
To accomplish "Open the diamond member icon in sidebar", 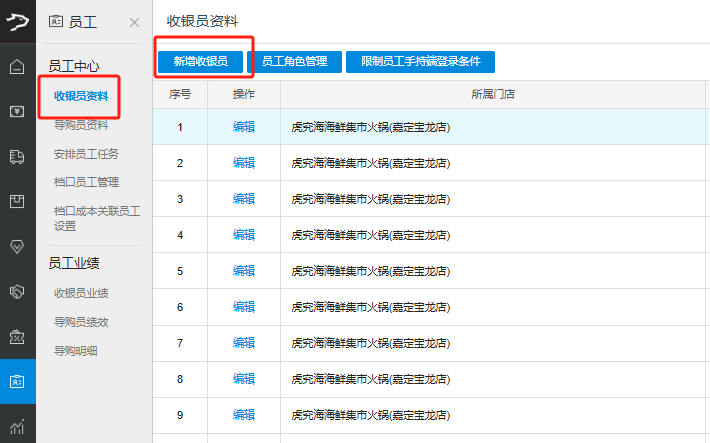I will 17,246.
